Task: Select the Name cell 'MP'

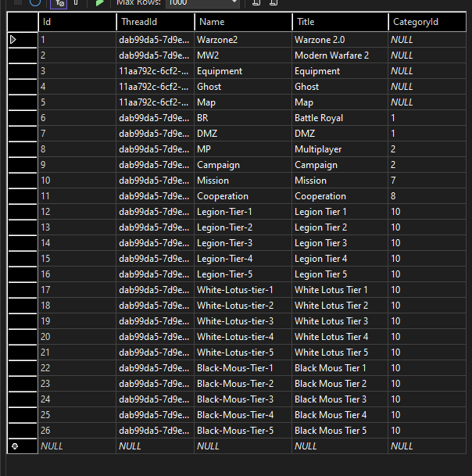Action: tap(243, 149)
